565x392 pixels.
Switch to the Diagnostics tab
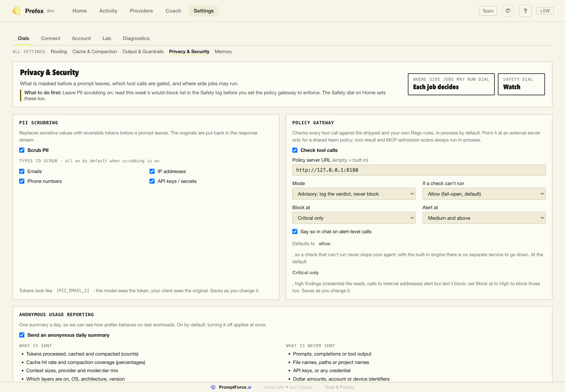point(136,38)
